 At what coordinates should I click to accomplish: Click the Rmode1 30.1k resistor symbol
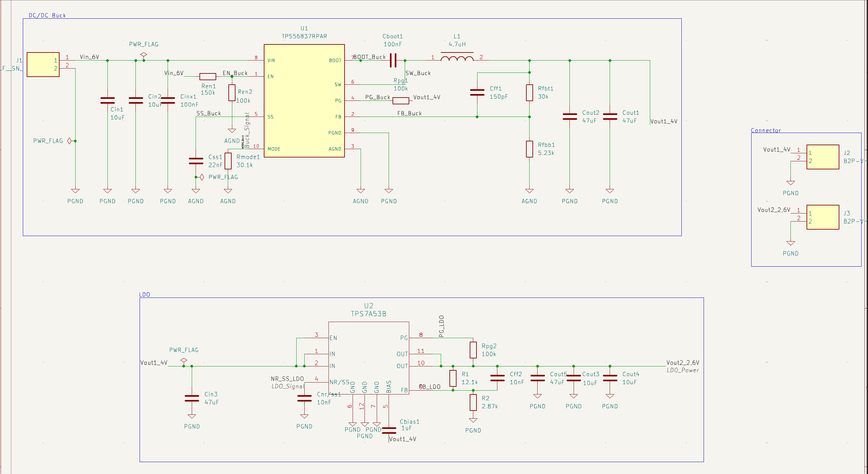228,161
